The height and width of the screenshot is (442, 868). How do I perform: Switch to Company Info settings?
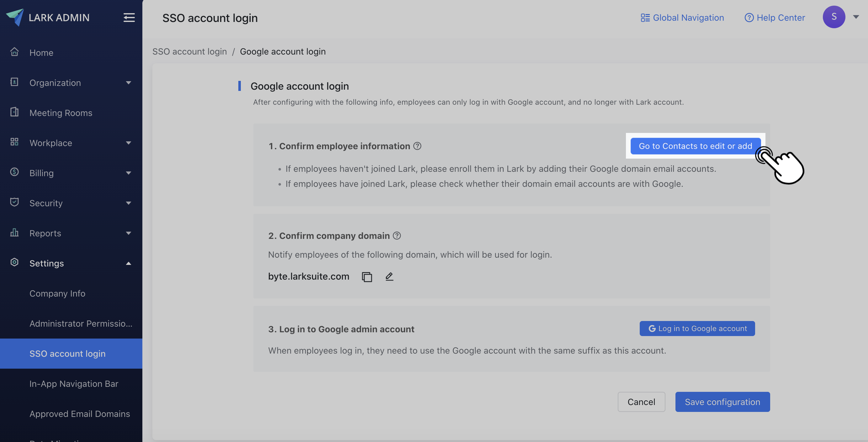[57, 293]
